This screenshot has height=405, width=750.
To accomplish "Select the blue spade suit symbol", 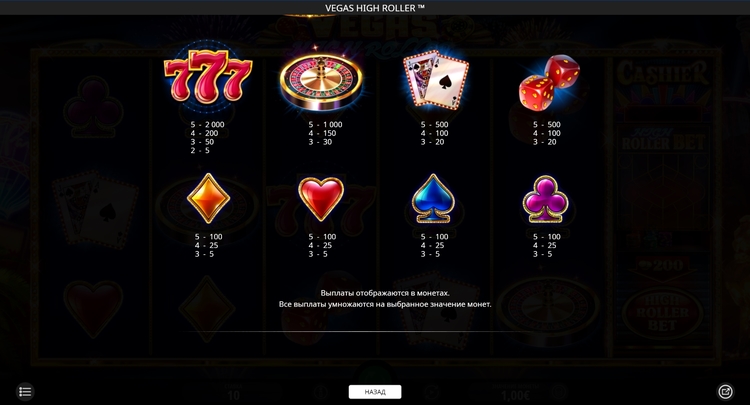I will click(433, 198).
